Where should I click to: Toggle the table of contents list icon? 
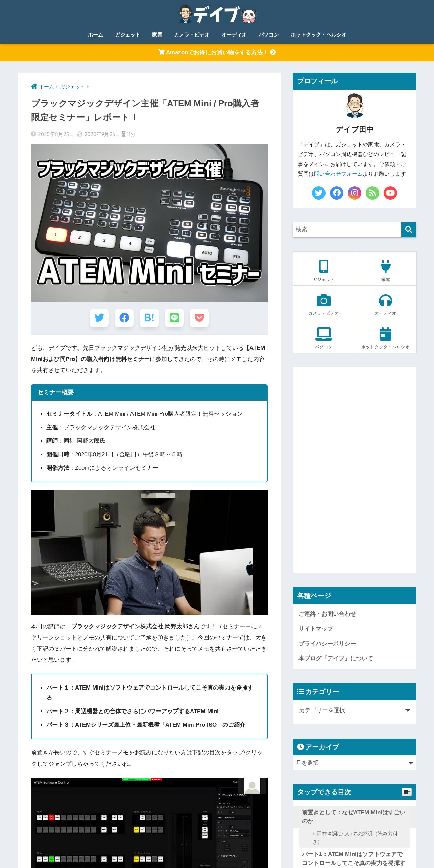[407, 792]
